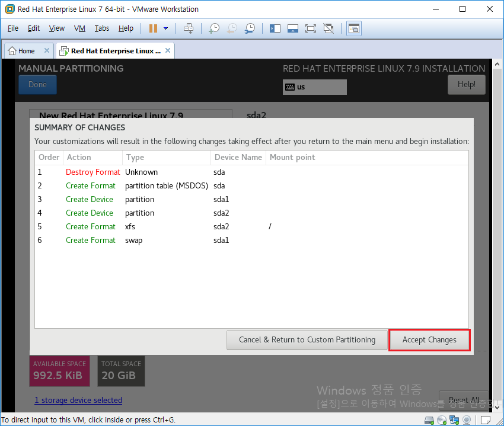Click the scrollbar up arrow
This screenshot has width=504, height=426.
click(x=497, y=64)
